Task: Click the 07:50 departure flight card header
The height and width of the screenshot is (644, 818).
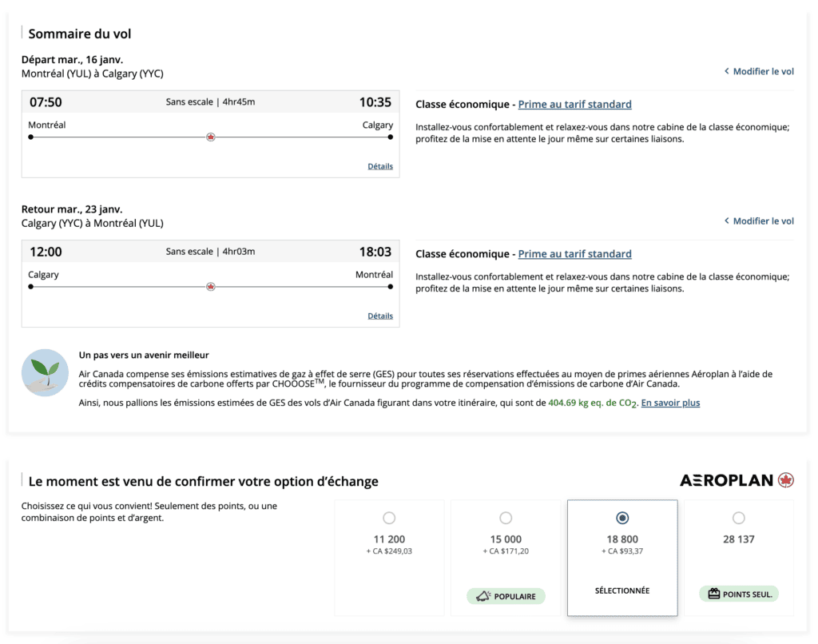Action: pos(210,102)
